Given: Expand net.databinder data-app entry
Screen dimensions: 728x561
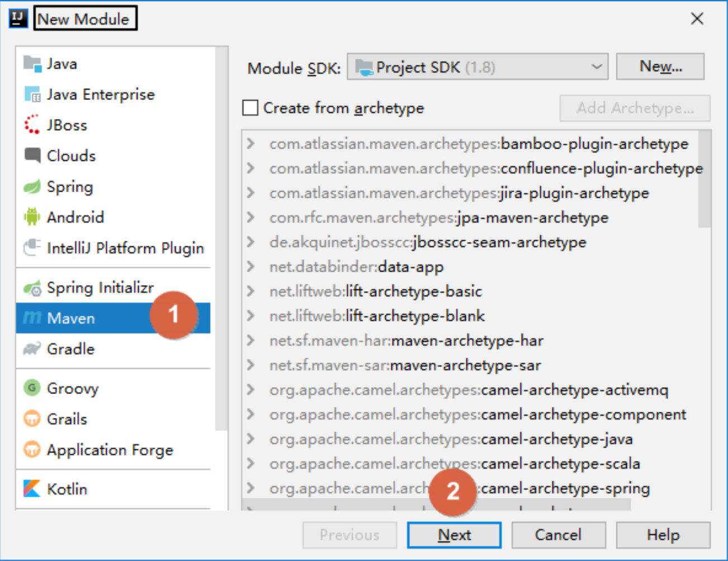Looking at the screenshot, I should pos(251,267).
